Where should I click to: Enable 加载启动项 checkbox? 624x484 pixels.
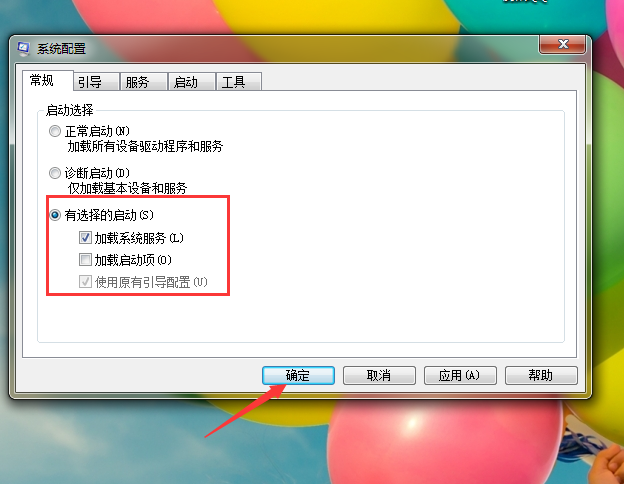pyautogui.click(x=85, y=260)
